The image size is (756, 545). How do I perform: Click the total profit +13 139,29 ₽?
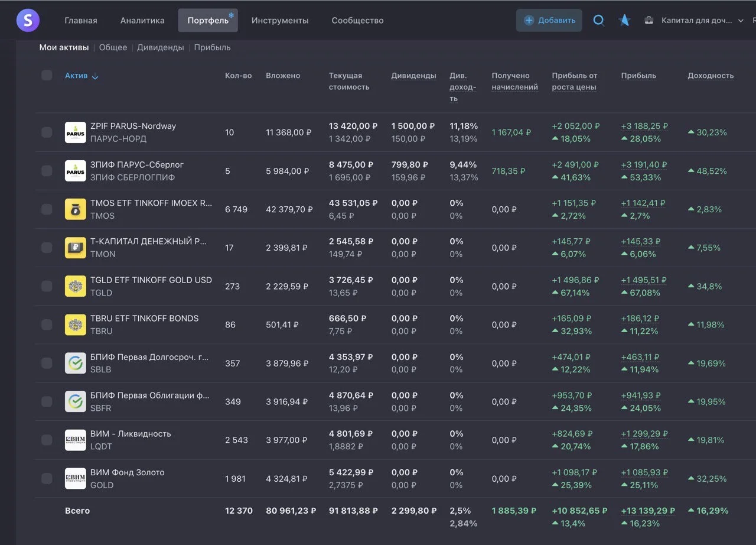(648, 511)
